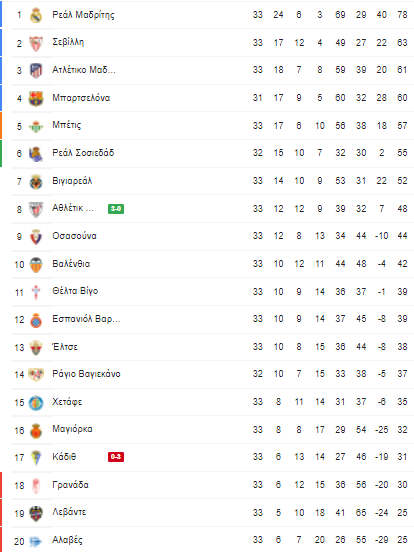
Task: Open the Θέλτα Βίγο team link
Action: pos(75,291)
